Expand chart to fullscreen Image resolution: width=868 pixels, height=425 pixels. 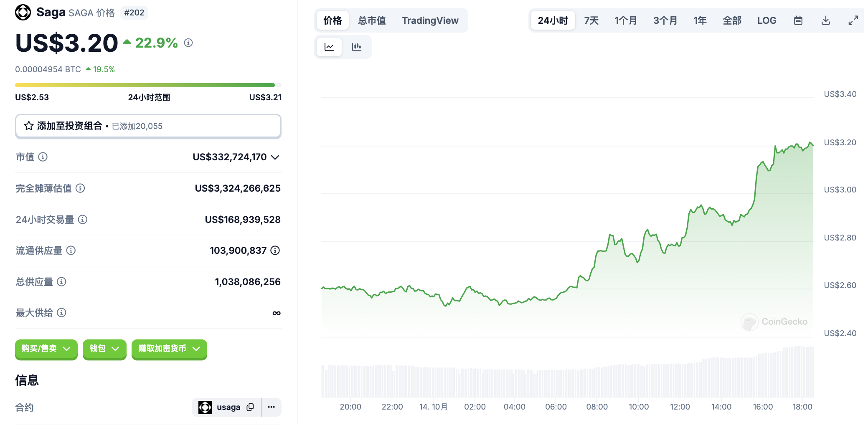(853, 20)
